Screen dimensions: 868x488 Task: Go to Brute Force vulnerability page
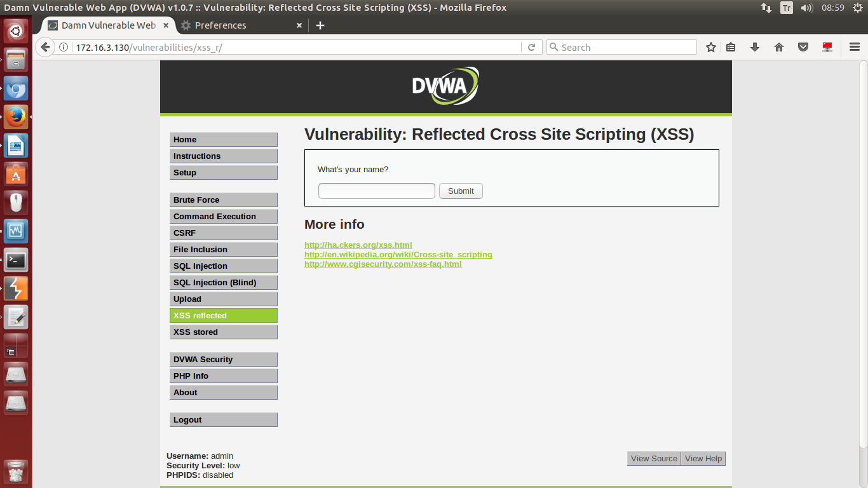point(224,200)
